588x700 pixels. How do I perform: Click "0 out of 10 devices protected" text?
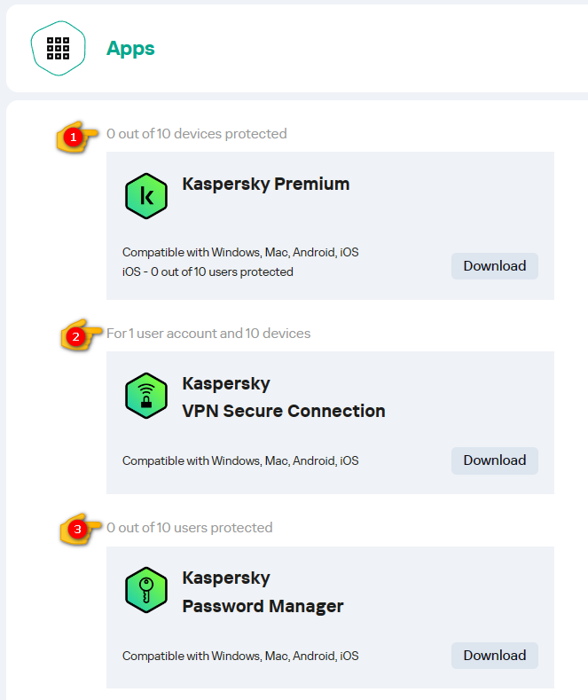pos(197,134)
